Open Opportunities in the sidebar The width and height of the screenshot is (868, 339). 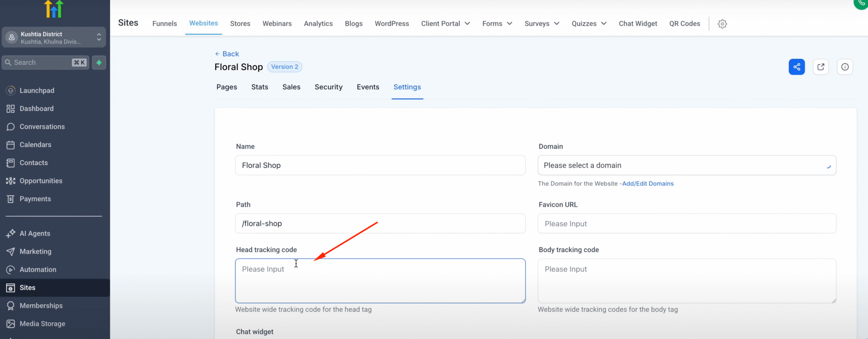tap(41, 181)
